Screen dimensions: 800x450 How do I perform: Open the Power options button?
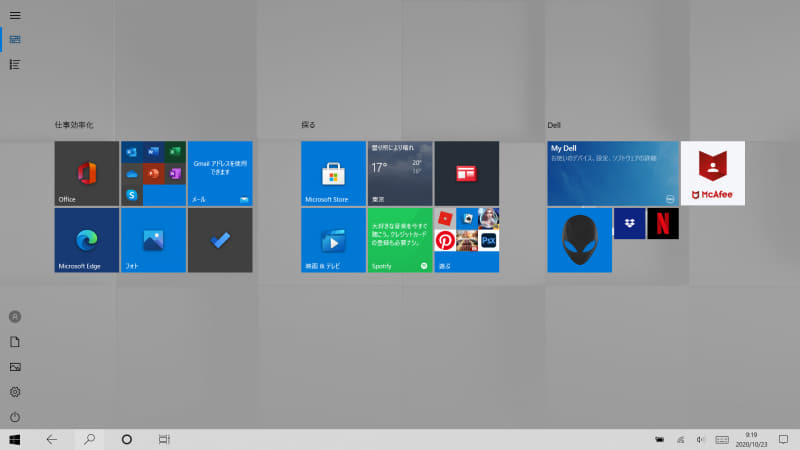15,417
